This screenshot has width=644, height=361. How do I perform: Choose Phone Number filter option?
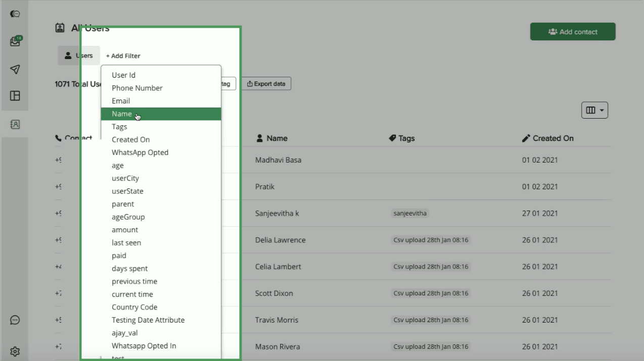point(137,88)
